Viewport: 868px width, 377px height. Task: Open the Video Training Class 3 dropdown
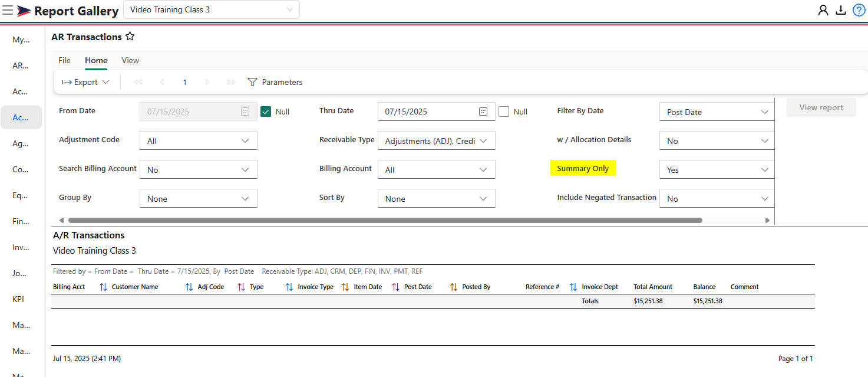click(x=212, y=9)
